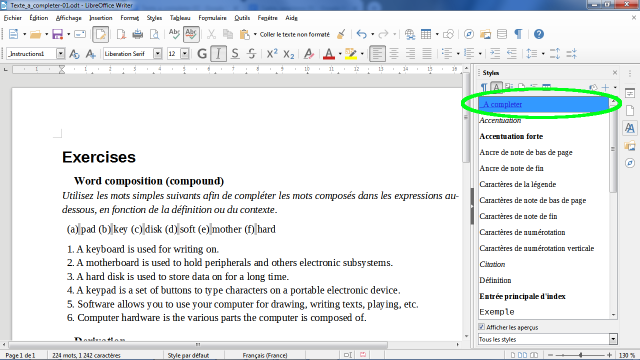
Task: Click the Save document icon
Action: 58,34
